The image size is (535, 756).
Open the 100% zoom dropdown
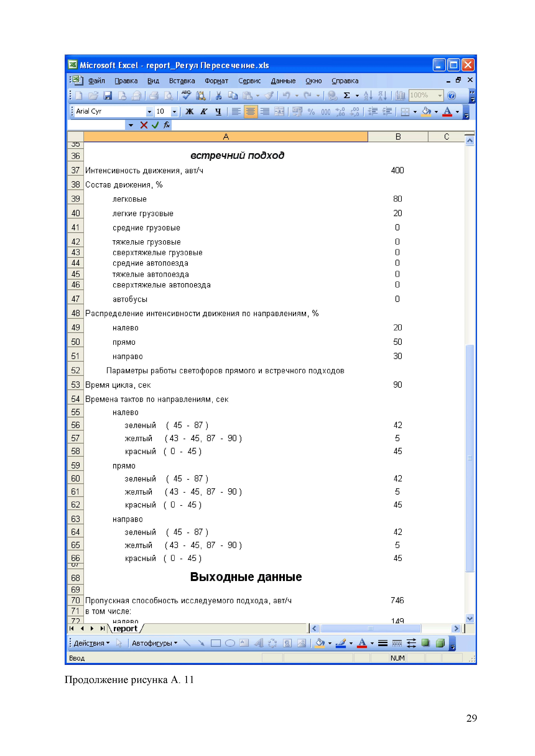pos(440,96)
